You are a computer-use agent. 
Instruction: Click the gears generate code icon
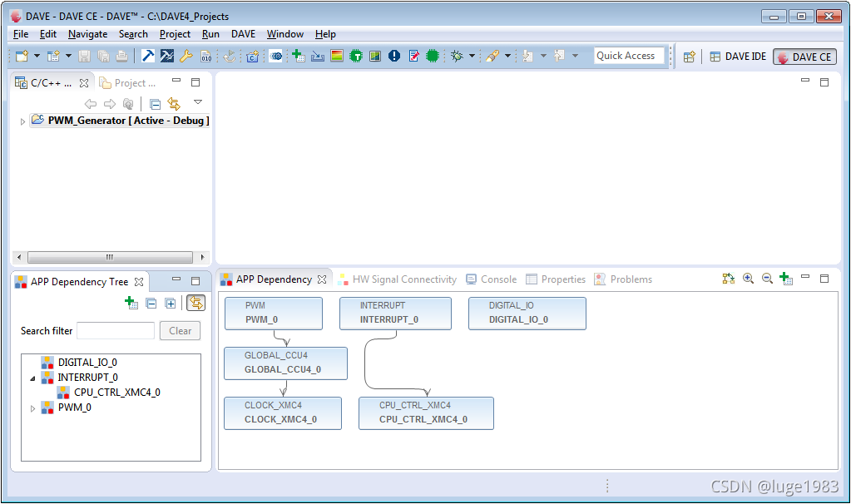pyautogui.click(x=275, y=56)
